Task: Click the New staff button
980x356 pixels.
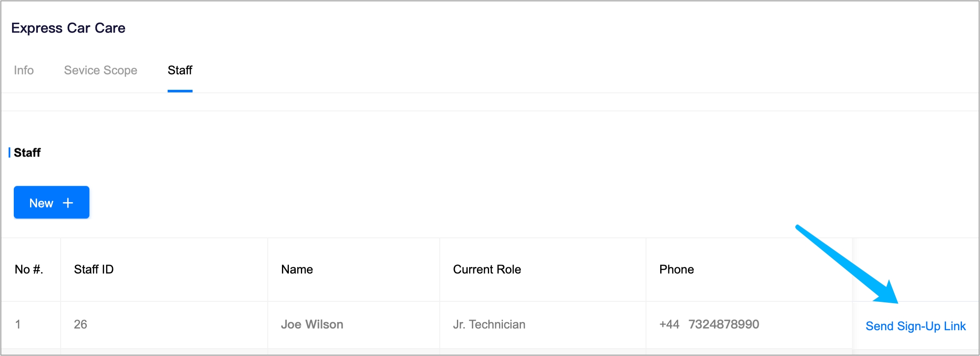Action: click(x=51, y=203)
